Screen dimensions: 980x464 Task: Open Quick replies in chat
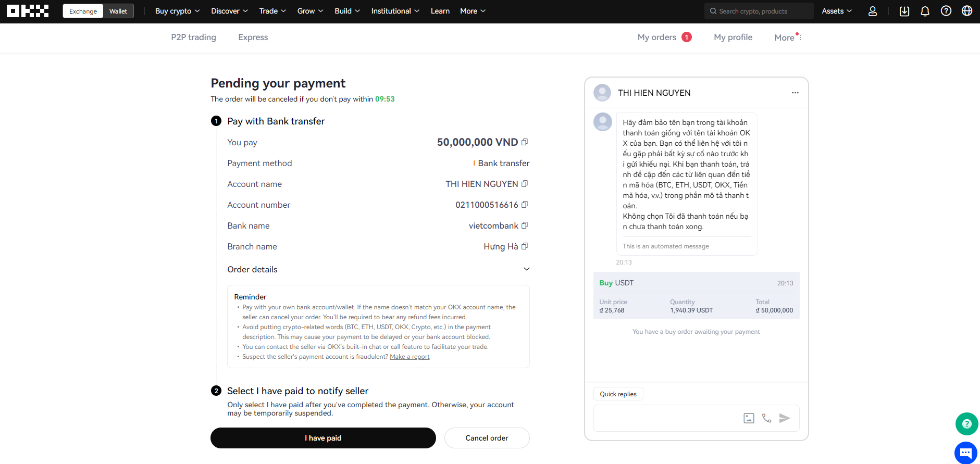pyautogui.click(x=618, y=394)
